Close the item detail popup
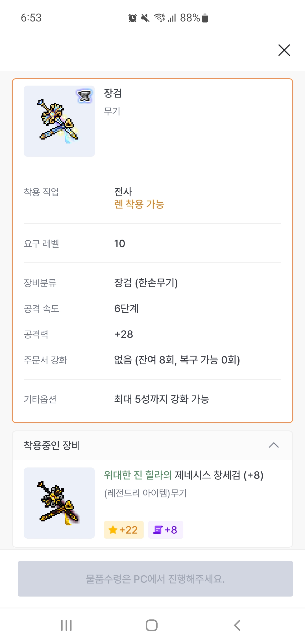This screenshot has height=644, width=305. (x=284, y=50)
